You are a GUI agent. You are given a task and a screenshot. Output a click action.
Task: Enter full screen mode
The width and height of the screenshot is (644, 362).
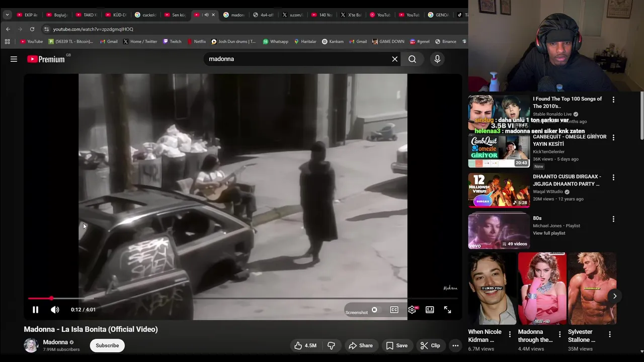(447, 310)
